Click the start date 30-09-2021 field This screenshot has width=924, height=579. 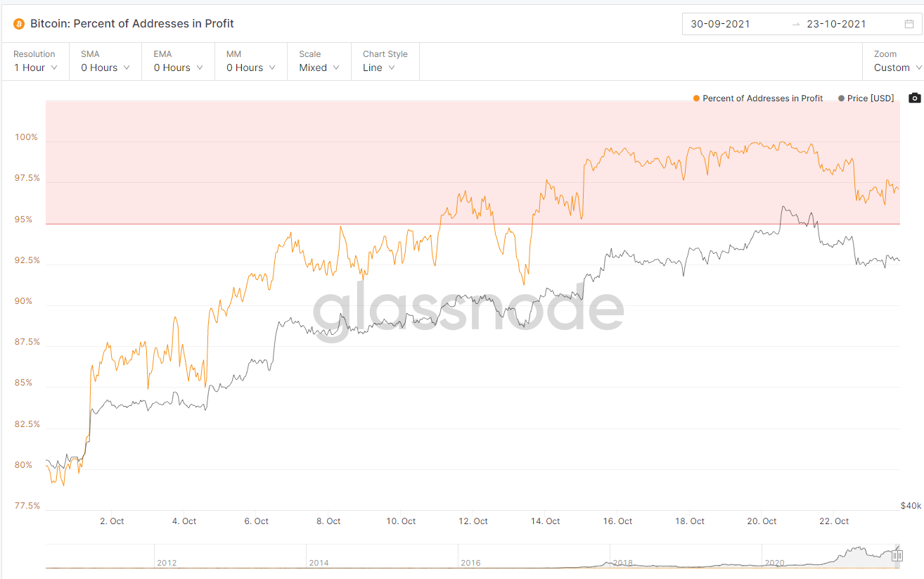[720, 24]
